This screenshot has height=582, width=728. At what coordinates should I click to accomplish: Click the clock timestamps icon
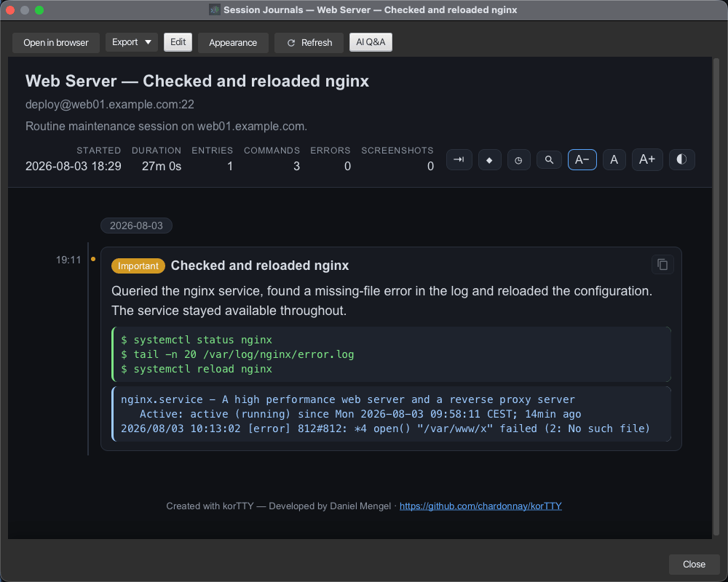[x=518, y=159]
